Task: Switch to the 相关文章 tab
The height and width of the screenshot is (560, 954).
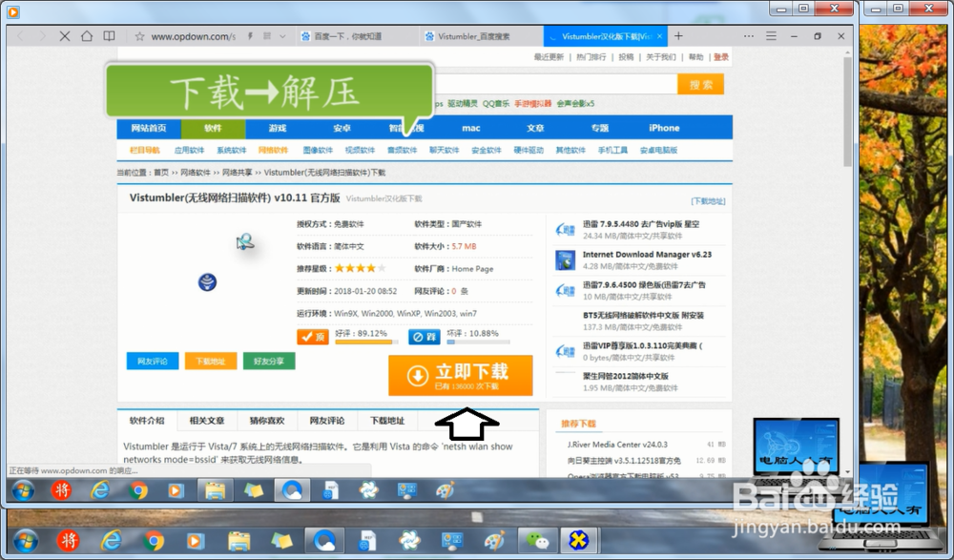Action: [207, 421]
